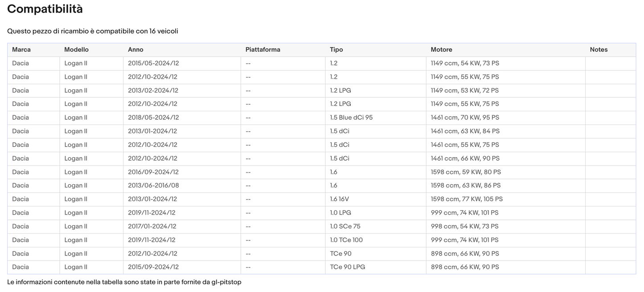644x292 pixels.
Task: Click the 2013/06-2016/08 year cell
Action: pos(153,186)
